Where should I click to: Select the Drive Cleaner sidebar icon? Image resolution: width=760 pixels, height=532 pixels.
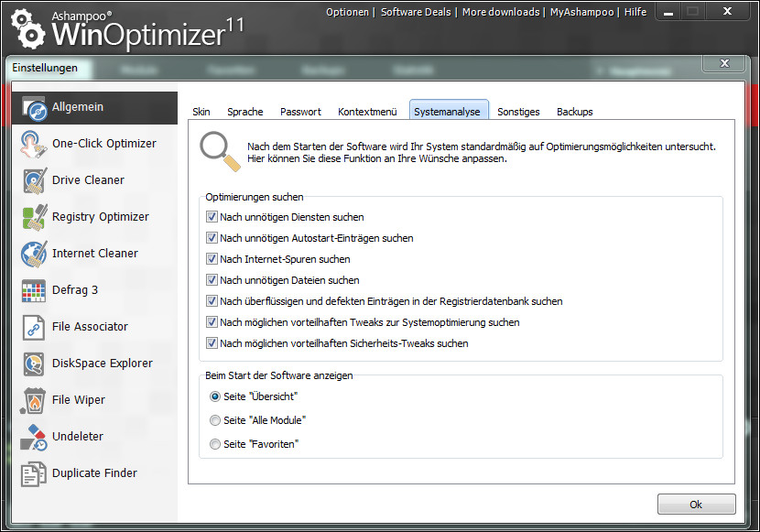(x=34, y=180)
